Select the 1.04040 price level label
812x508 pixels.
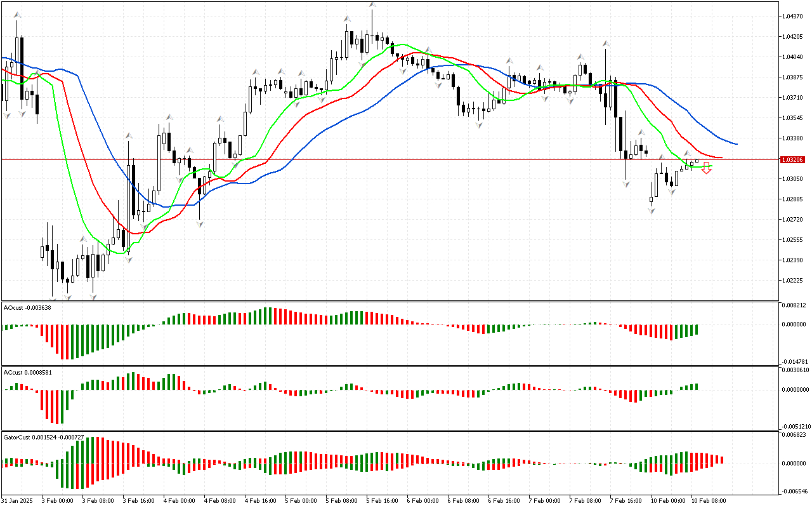794,57
